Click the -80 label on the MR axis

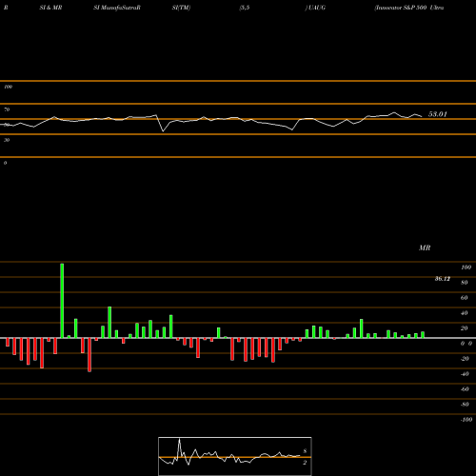[x=465, y=405]
